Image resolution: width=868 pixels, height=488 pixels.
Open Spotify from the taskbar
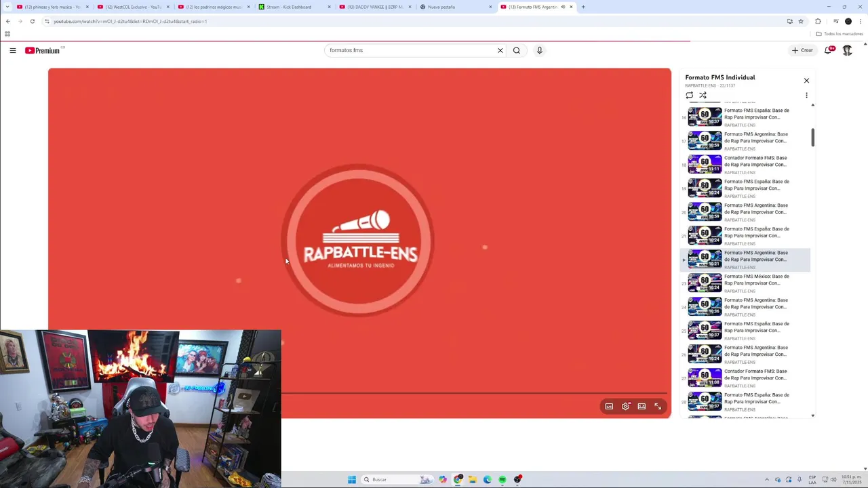[502, 480]
